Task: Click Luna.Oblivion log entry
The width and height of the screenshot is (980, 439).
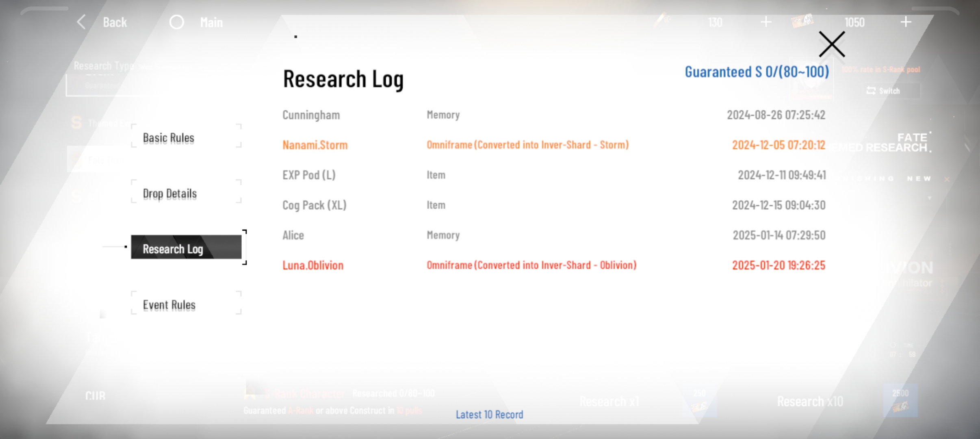Action: click(554, 265)
